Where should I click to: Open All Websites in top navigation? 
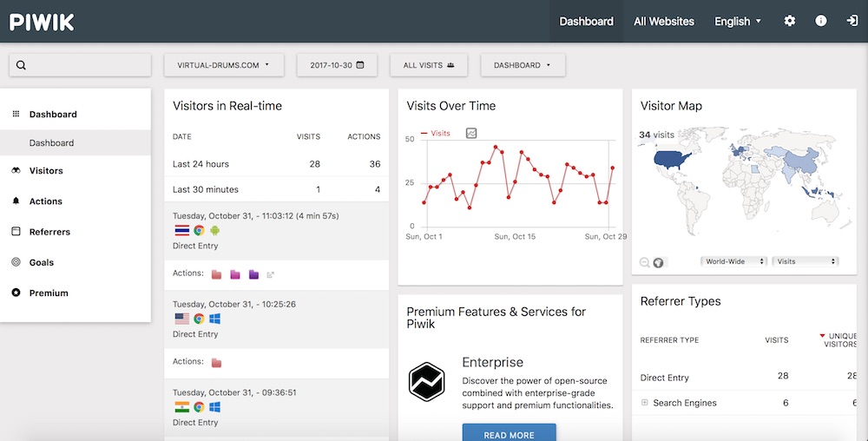click(x=664, y=21)
